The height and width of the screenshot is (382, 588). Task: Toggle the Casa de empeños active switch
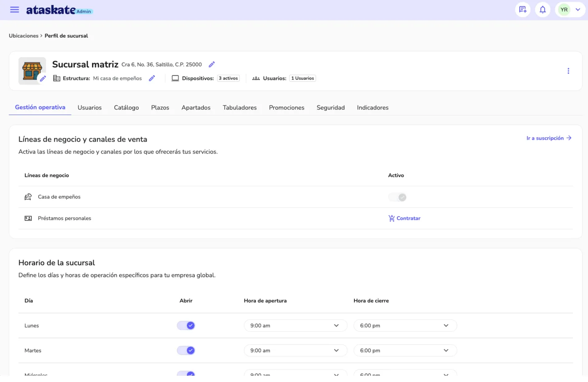click(397, 197)
